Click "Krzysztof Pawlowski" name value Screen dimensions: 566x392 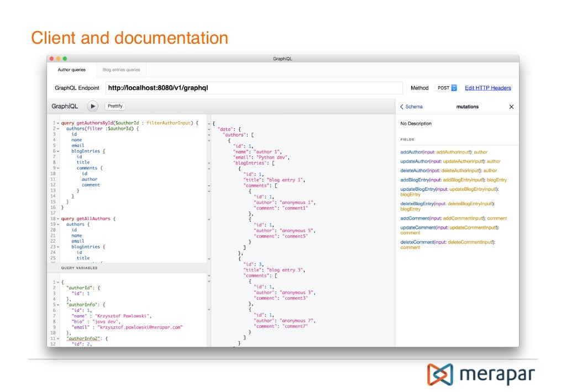(x=122, y=316)
